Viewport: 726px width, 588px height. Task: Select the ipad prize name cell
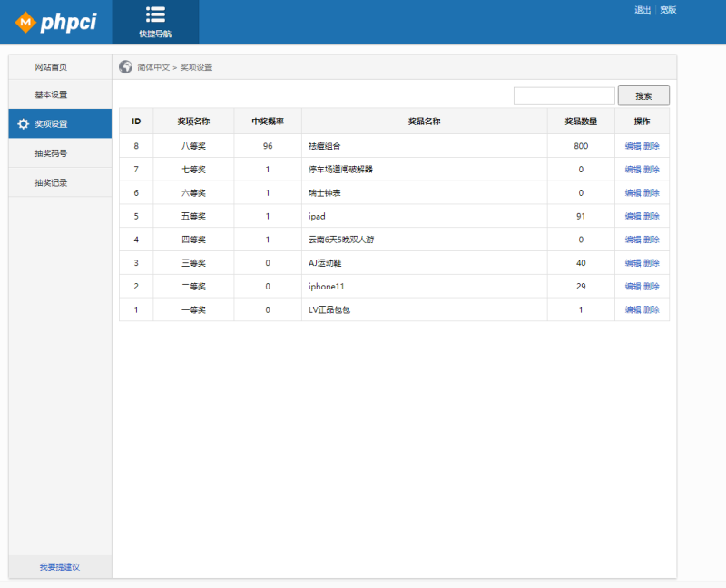pyautogui.click(x=424, y=216)
